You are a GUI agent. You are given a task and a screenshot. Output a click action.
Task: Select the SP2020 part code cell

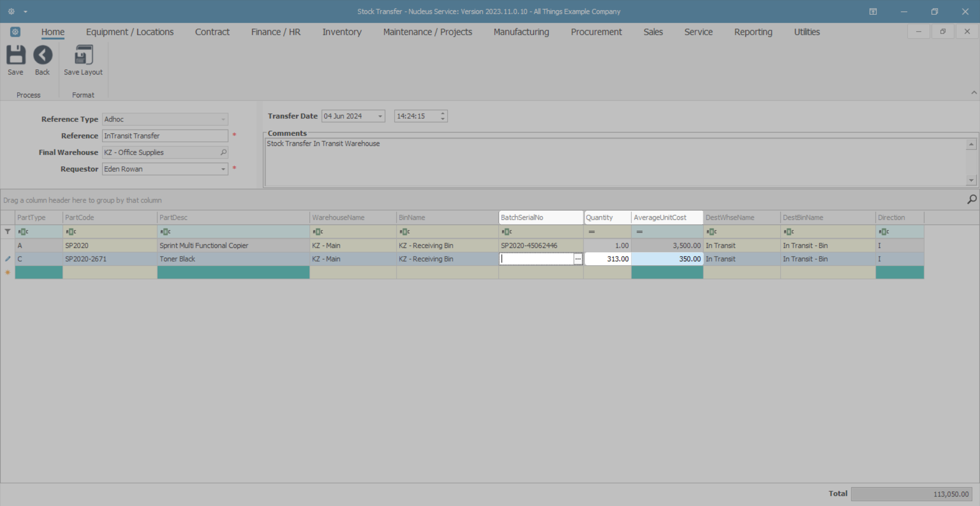(x=110, y=245)
